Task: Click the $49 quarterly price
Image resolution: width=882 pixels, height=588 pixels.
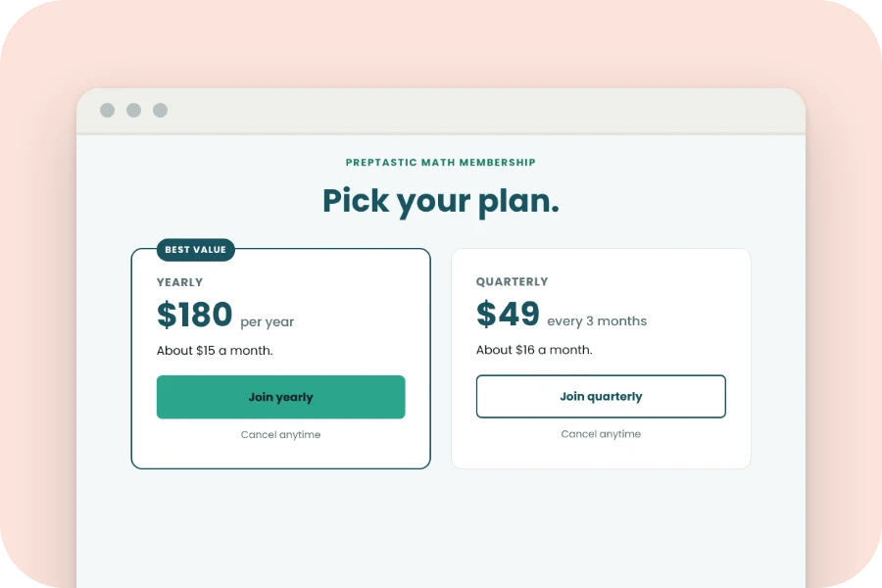Action: tap(508, 314)
